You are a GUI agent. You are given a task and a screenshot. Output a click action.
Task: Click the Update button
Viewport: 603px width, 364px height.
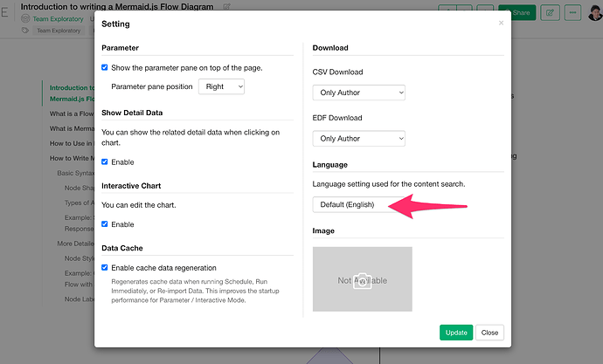456,333
